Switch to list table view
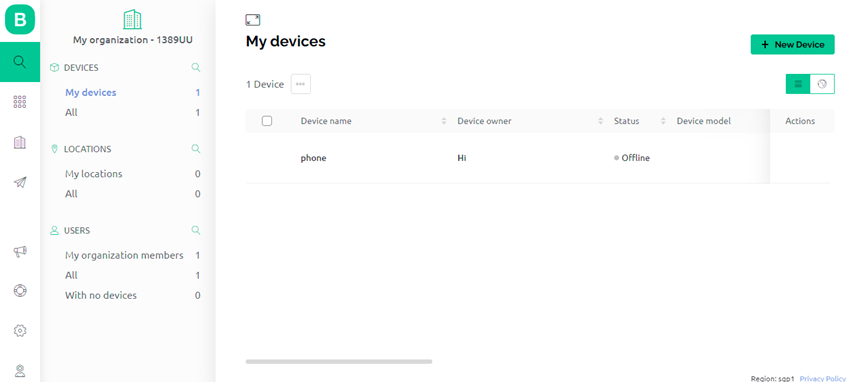 click(798, 84)
